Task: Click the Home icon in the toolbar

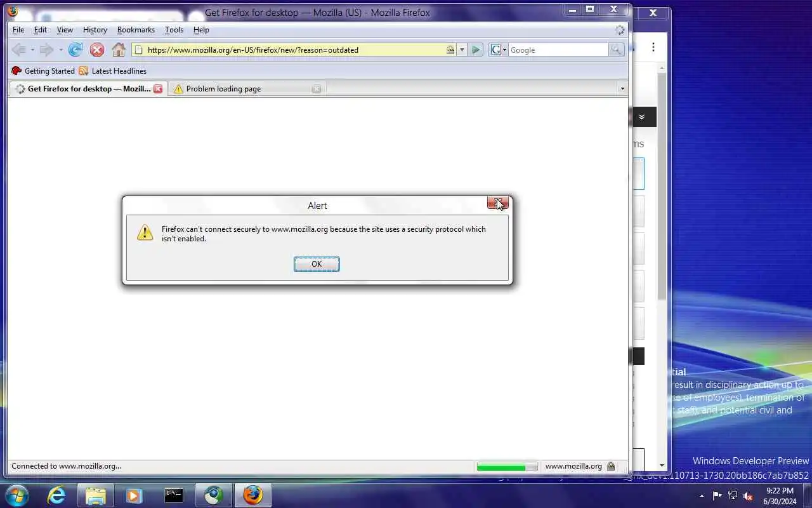Action: (x=119, y=50)
